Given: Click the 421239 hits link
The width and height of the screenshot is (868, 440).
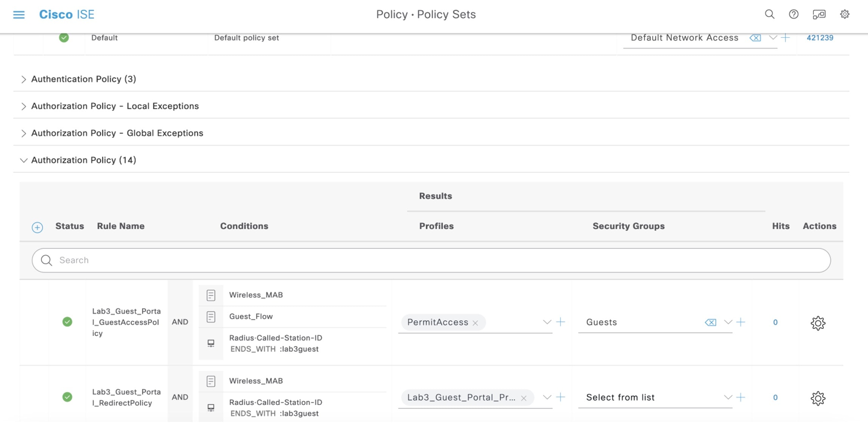Looking at the screenshot, I should (820, 38).
